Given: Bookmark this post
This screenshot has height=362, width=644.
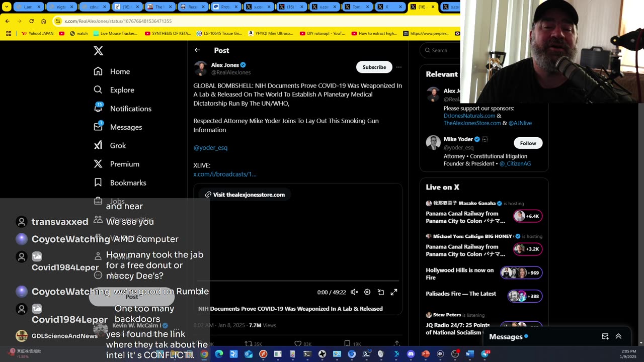Looking at the screenshot, I should (x=352, y=344).
